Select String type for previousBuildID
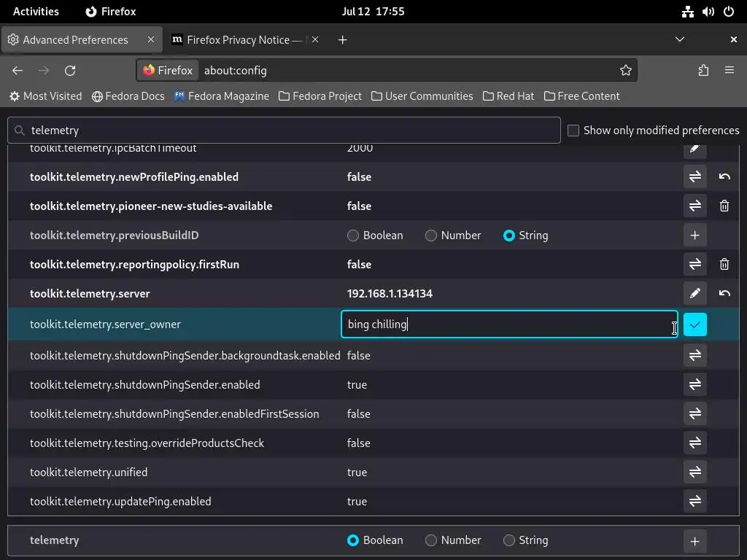Screen dimensions: 747x560 (x=508, y=236)
